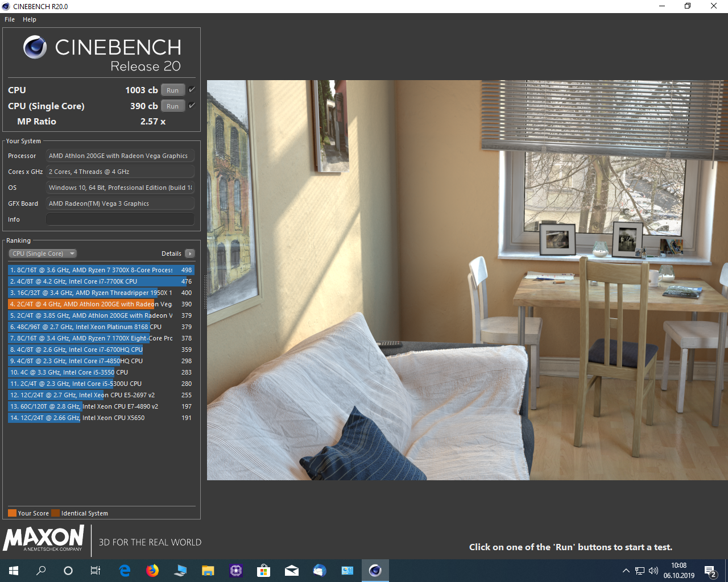
Task: Select ranking row 3, Ryzen Threadripper 1950X
Action: click(101, 293)
